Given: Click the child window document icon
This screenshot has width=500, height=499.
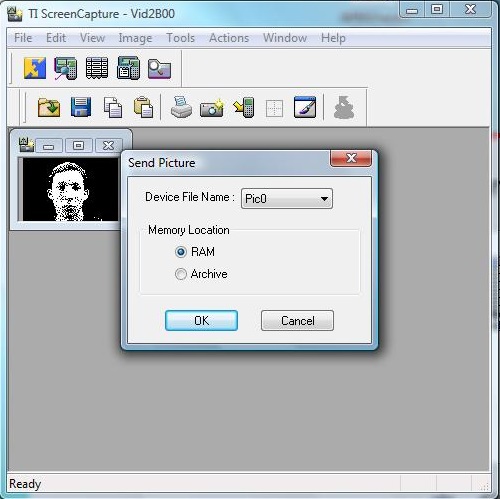Looking at the screenshot, I should coord(26,145).
